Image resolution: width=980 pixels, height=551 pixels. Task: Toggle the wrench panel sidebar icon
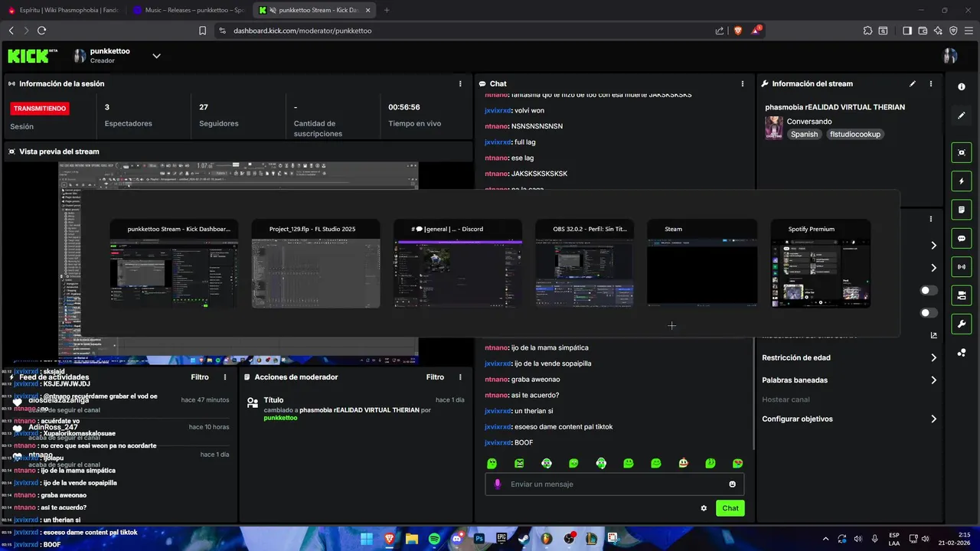click(x=962, y=324)
